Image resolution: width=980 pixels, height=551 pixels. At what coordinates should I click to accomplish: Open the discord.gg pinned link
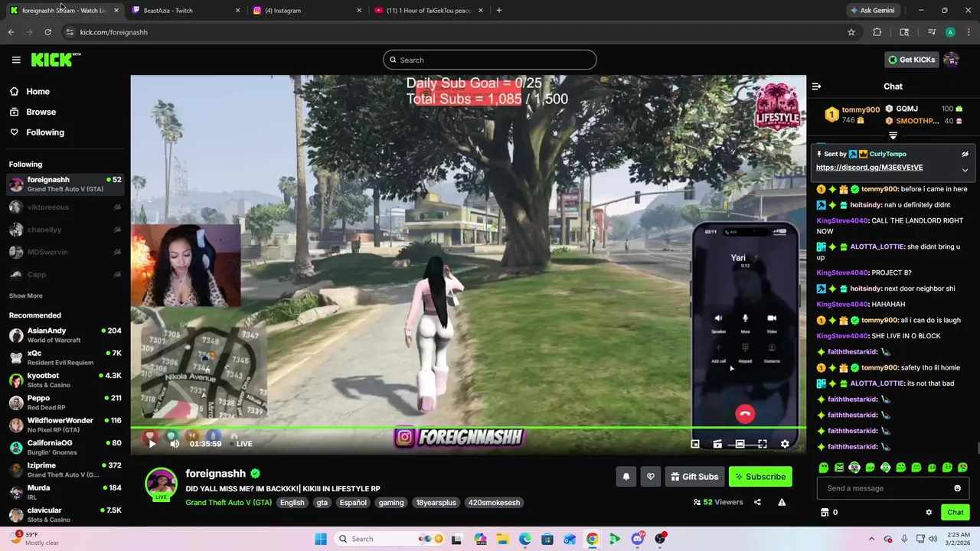tap(869, 168)
